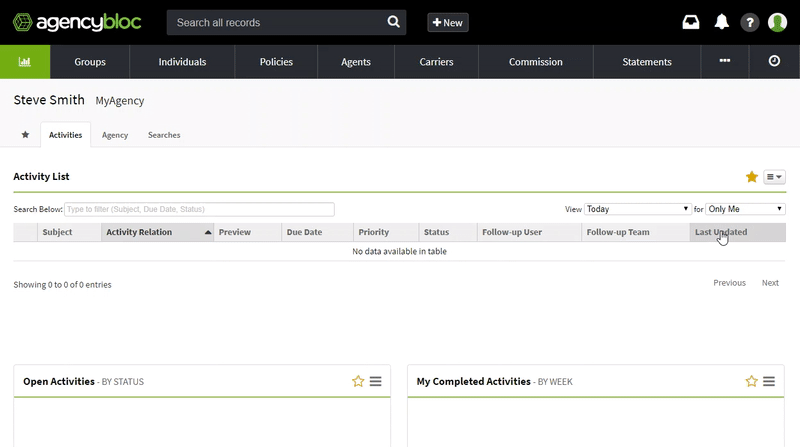Open the Individuals menu
Image resolution: width=800 pixels, height=447 pixels.
click(182, 62)
